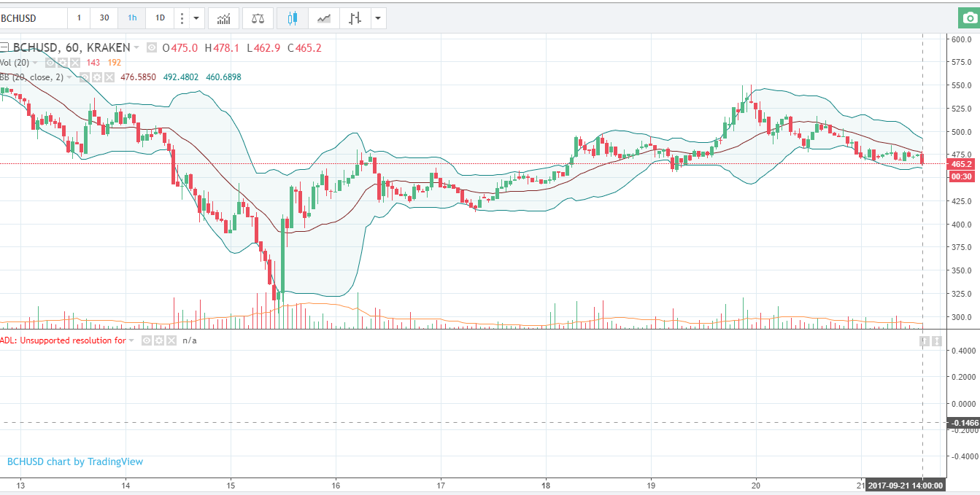980x495 pixels.
Task: Toggle visibility of the ADL indicator
Action: pos(147,340)
